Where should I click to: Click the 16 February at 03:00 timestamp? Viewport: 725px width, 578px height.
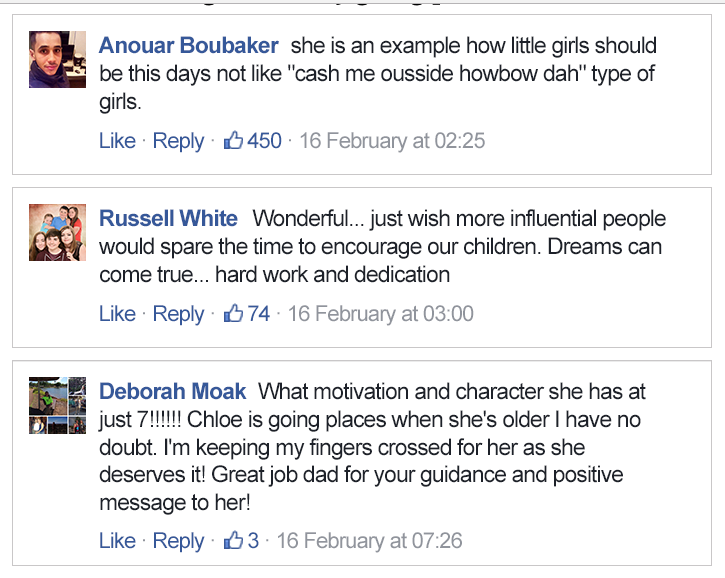coord(381,314)
